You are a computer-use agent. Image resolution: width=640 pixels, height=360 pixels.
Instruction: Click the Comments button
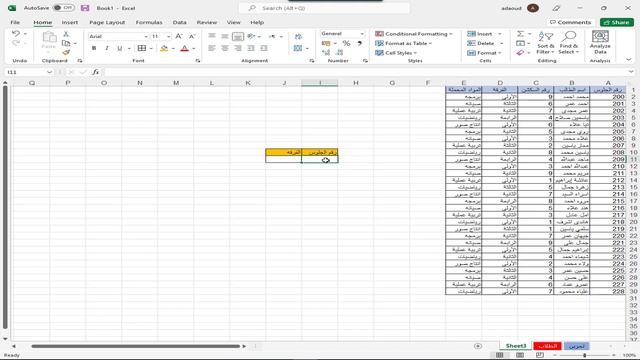(570, 22)
